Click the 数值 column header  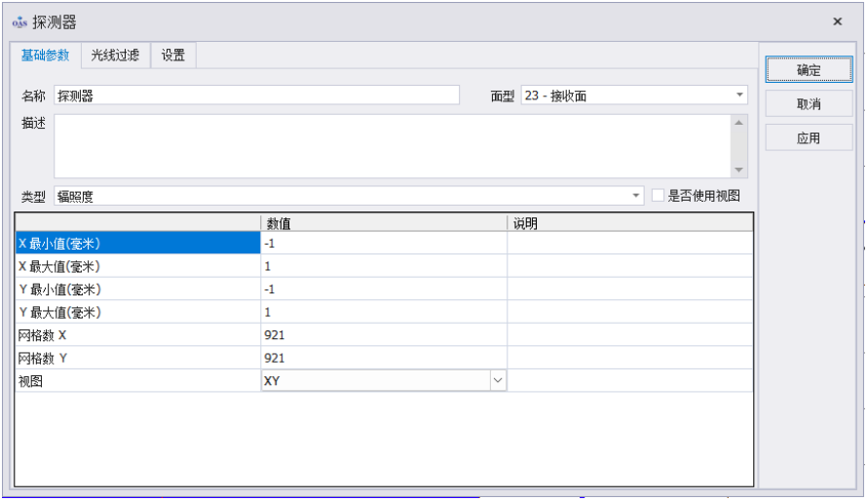tap(384, 223)
